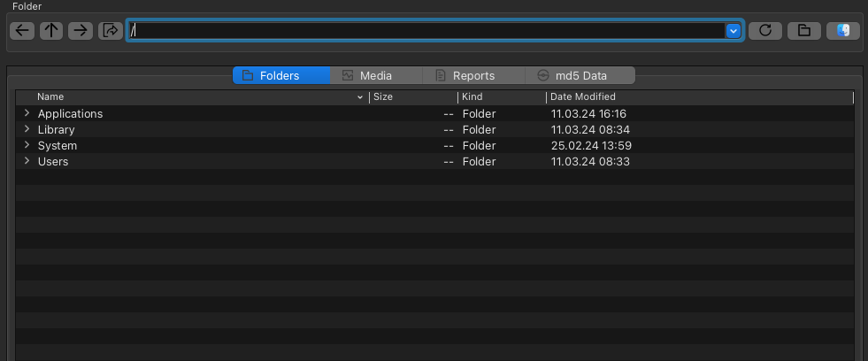Click the forward arrow navigation button
Viewport: 868px width, 361px height.
point(81,30)
